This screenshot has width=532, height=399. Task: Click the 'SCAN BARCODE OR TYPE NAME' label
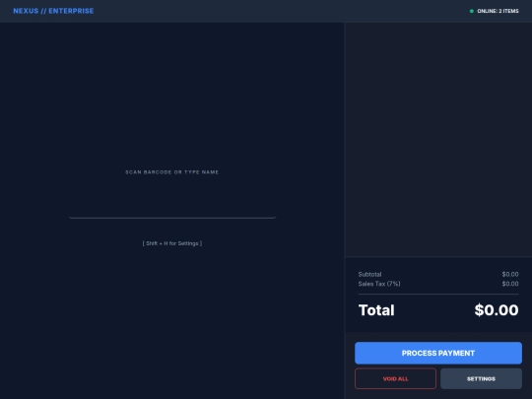pos(172,172)
